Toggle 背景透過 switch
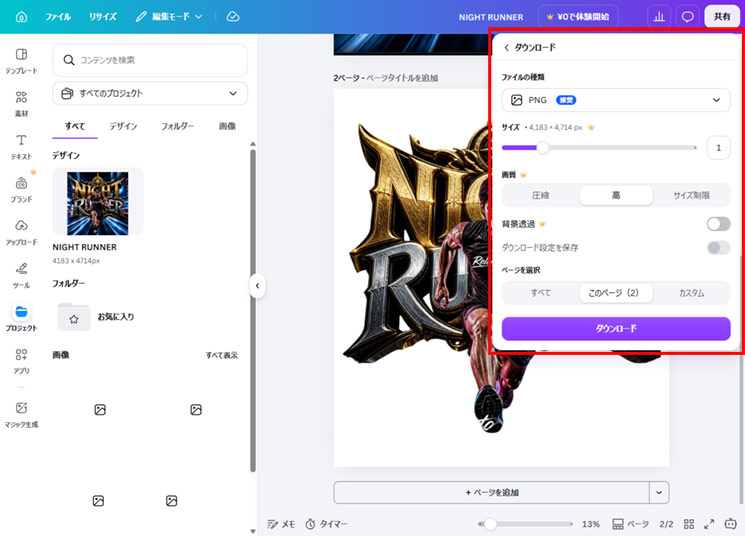Screen dimensions: 745x536 tap(718, 224)
